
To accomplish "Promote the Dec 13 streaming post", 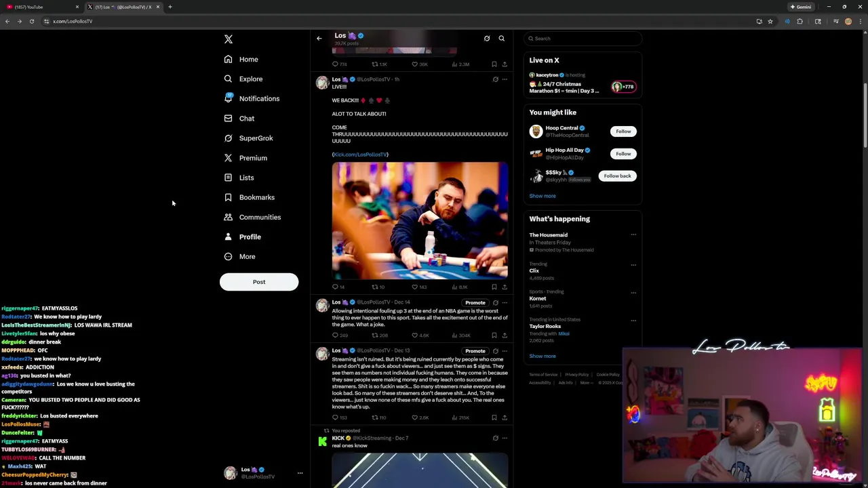I will click(x=475, y=351).
